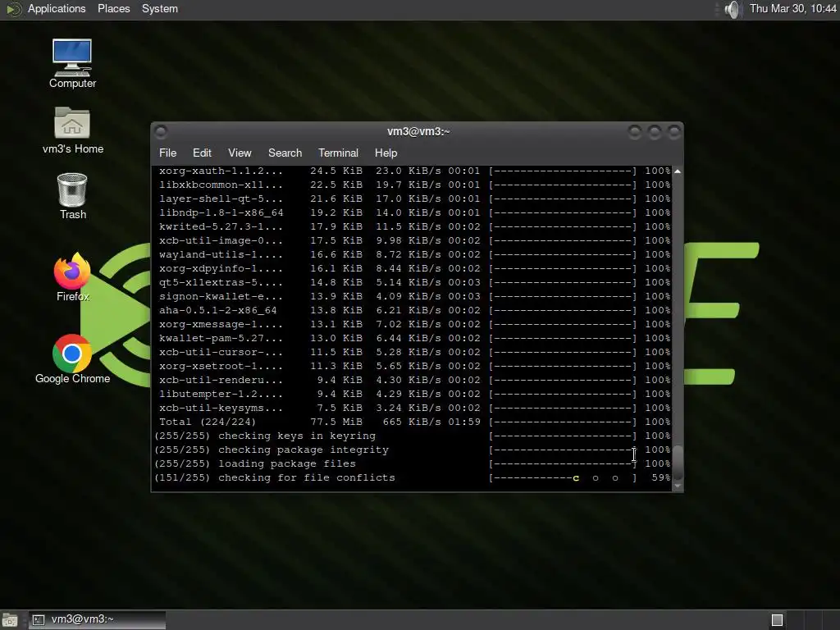Click 'xorg-xsetroot-1....' package row
This screenshot has width=840, height=630.
(413, 366)
